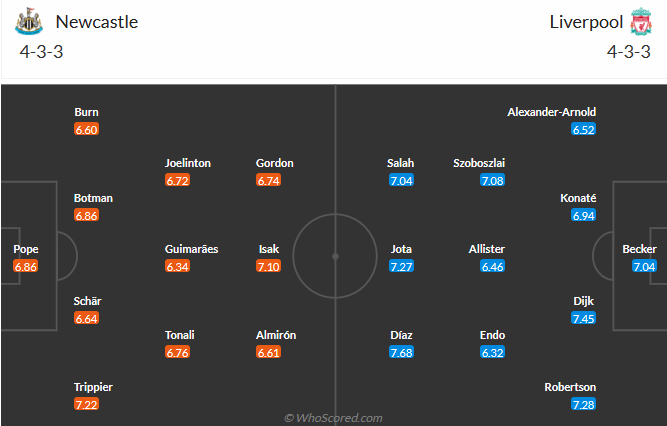This screenshot has width=667, height=426.
Task: Click player name Alexander-Arnold
Action: click(x=551, y=112)
